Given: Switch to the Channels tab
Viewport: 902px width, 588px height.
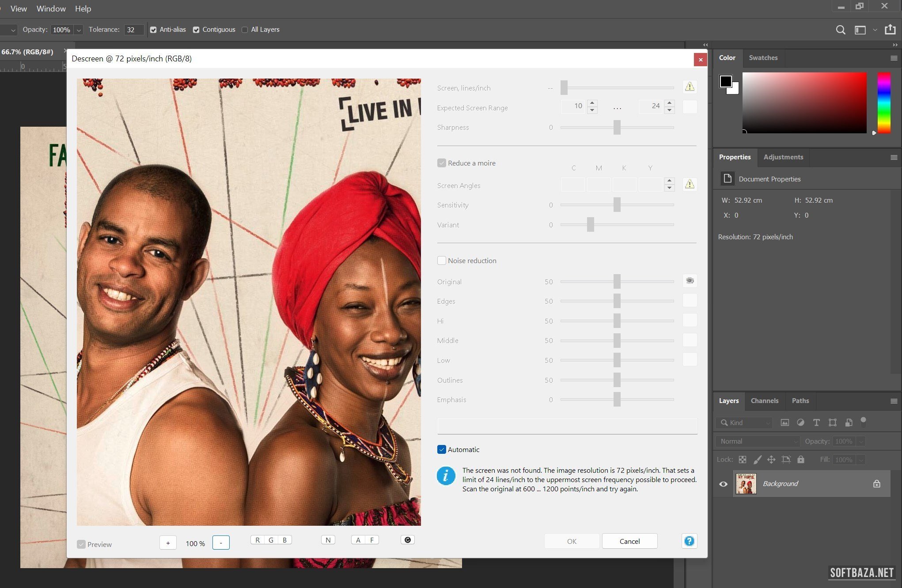Looking at the screenshot, I should point(764,401).
